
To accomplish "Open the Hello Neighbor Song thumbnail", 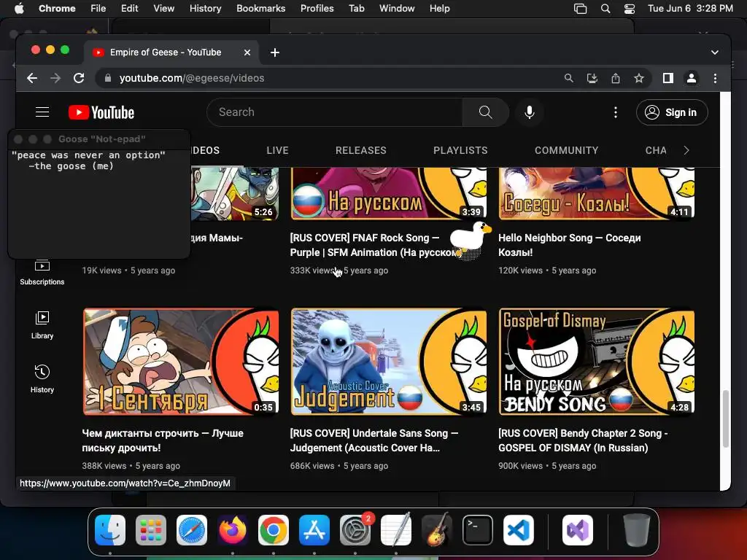I will tap(597, 192).
